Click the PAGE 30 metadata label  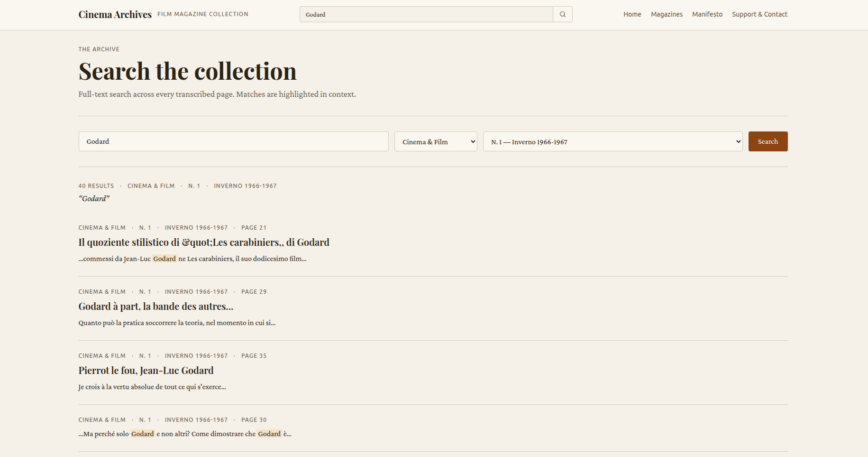[x=254, y=420]
